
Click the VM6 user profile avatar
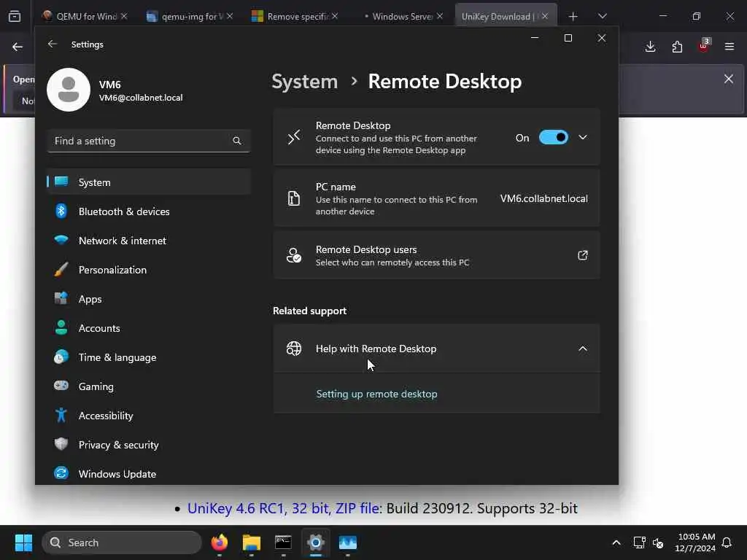[69, 90]
